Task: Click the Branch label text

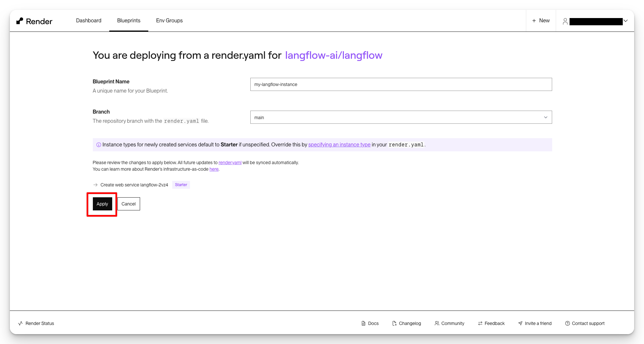Action: click(101, 112)
